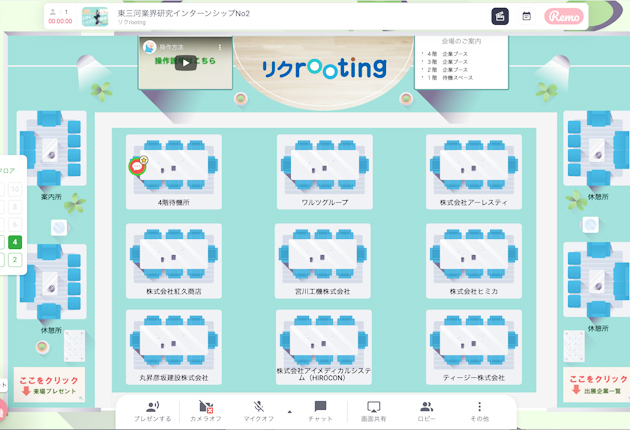Join the ティージー株式会社 table

pos(474,347)
